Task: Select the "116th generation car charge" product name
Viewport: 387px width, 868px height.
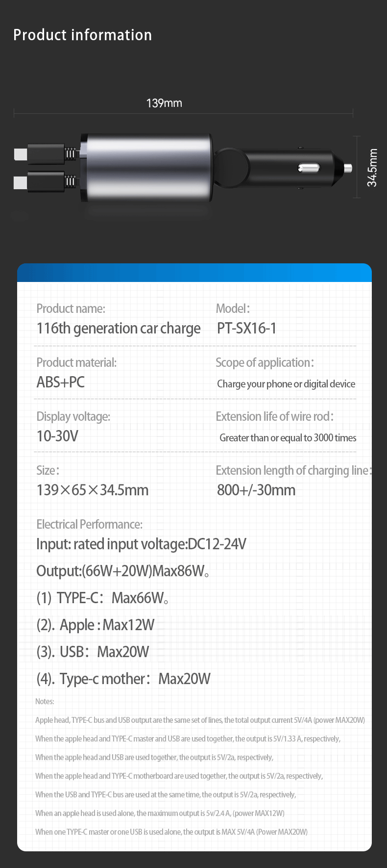Action: tap(119, 328)
